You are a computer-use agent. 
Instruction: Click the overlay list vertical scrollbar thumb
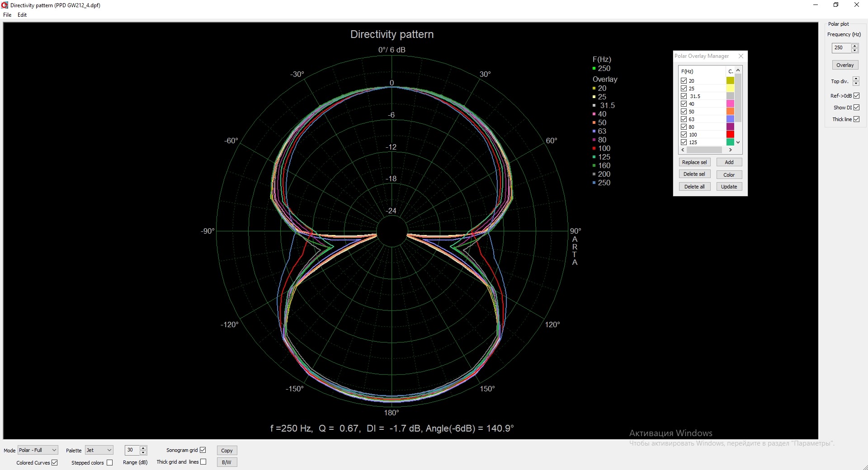point(738,98)
